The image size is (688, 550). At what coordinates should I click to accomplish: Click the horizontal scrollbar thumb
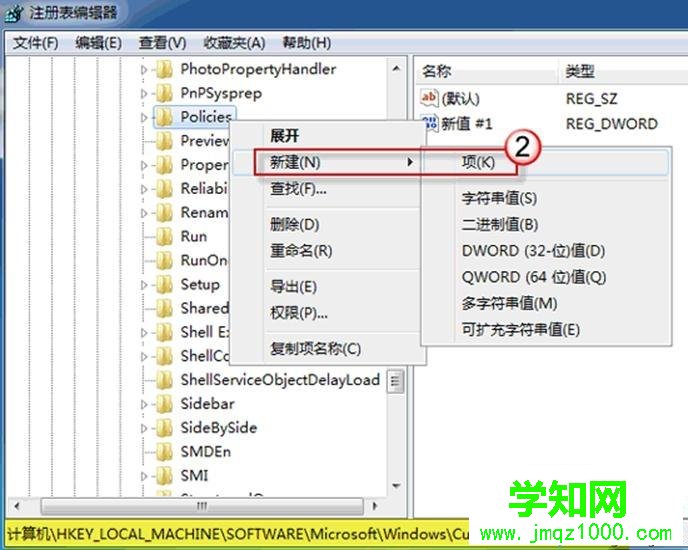tap(202, 506)
